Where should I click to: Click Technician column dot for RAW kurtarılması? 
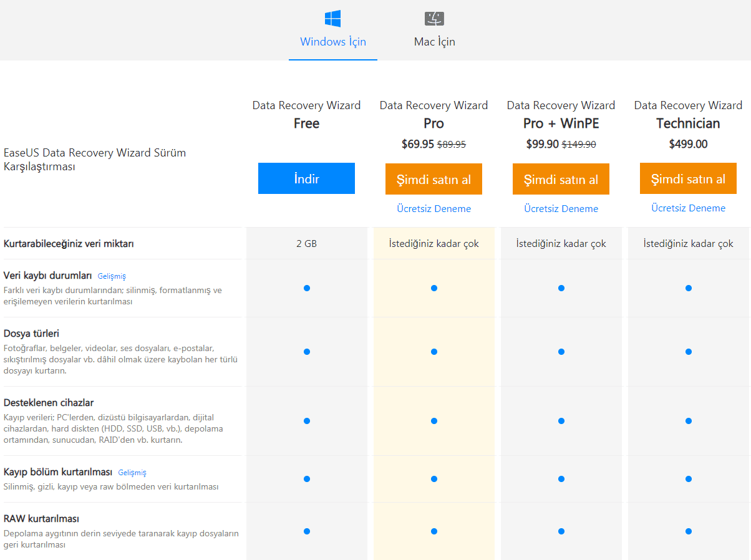click(x=688, y=531)
